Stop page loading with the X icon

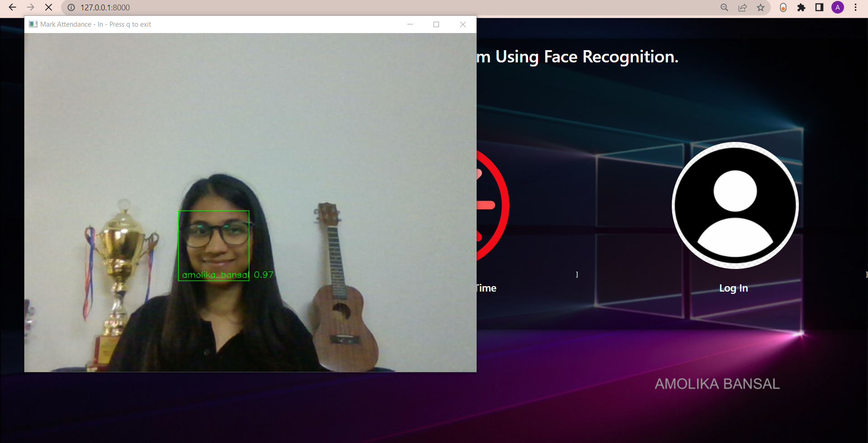point(48,7)
